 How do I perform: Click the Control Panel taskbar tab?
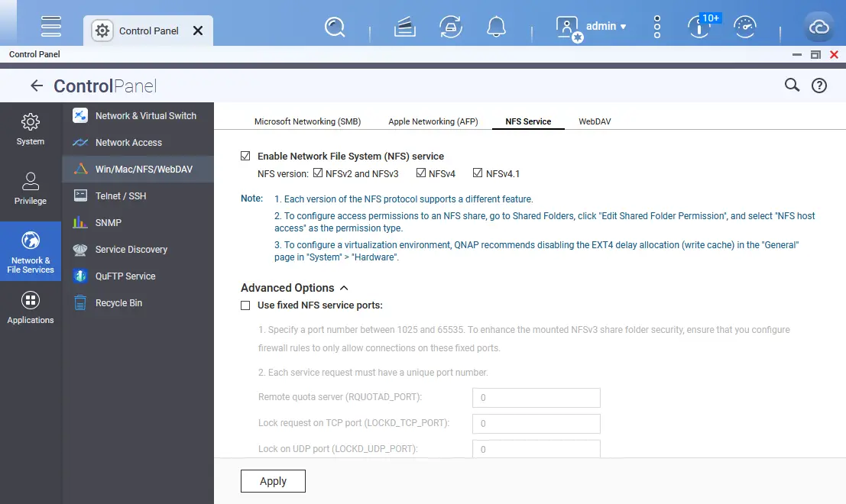tap(148, 31)
